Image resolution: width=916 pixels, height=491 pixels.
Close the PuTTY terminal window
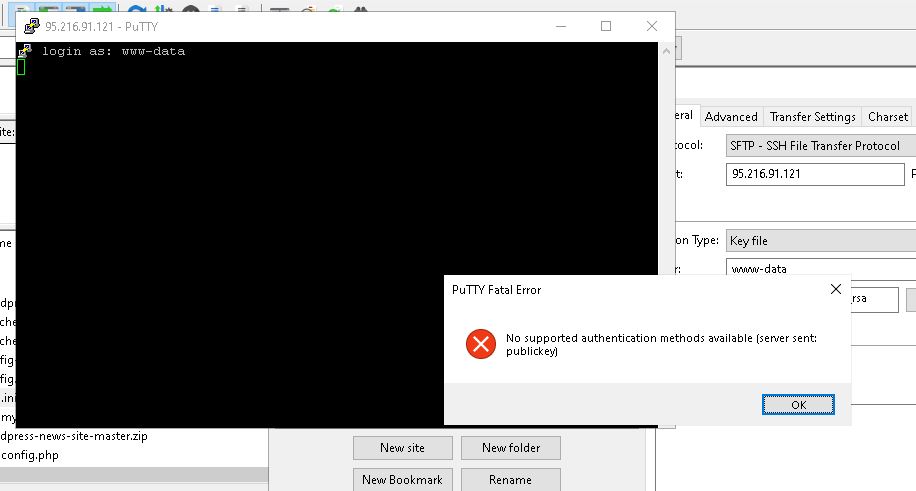tap(651, 26)
